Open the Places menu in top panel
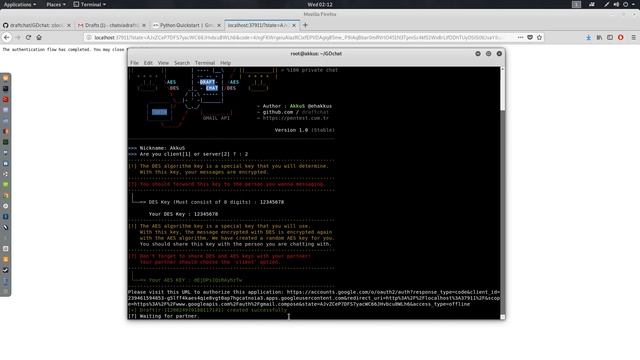This screenshot has height=360, width=640. coord(56,4)
